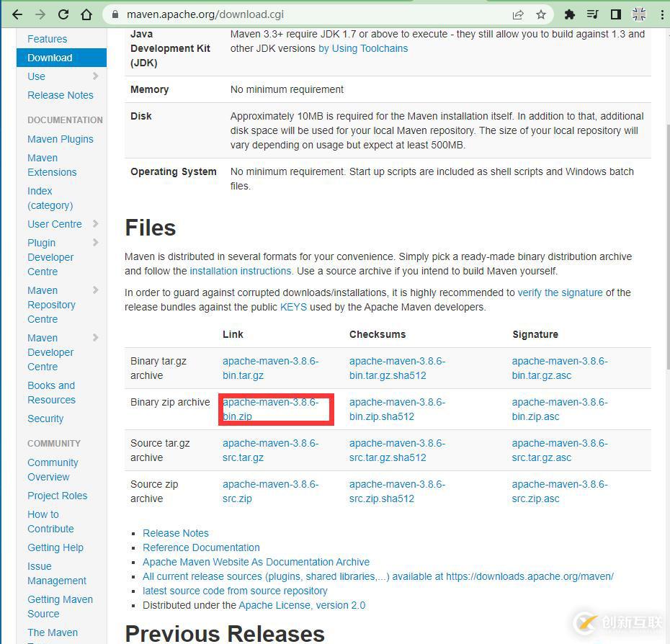Open Release Notes bullet link
The height and width of the screenshot is (644, 670).
click(176, 533)
